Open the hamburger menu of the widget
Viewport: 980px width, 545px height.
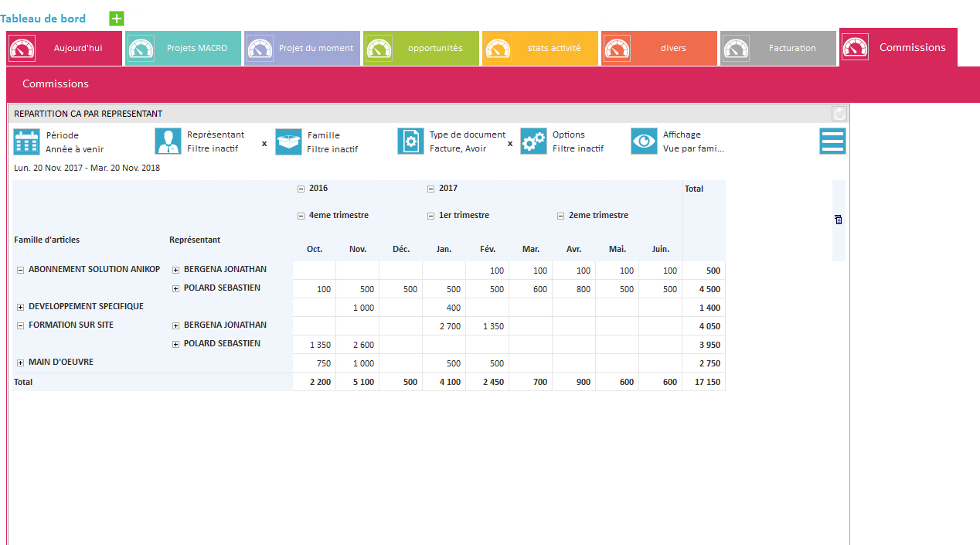pyautogui.click(x=833, y=141)
